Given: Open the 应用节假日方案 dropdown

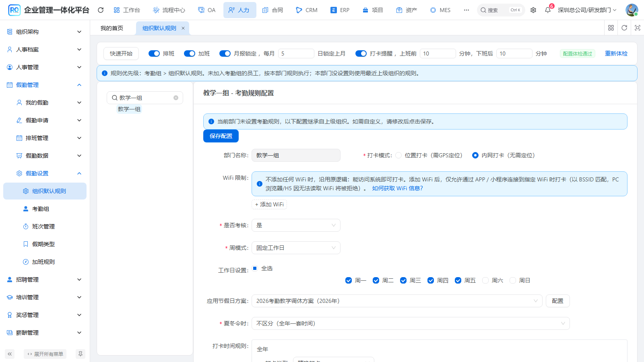Looking at the screenshot, I should pos(397,301).
